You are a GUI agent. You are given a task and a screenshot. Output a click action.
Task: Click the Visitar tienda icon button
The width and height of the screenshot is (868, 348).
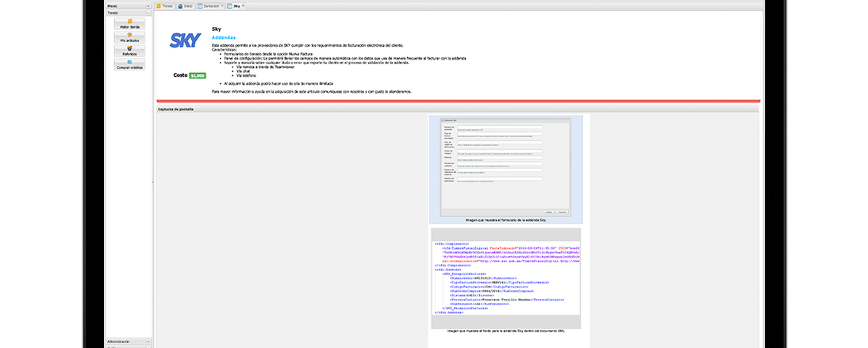point(129,23)
